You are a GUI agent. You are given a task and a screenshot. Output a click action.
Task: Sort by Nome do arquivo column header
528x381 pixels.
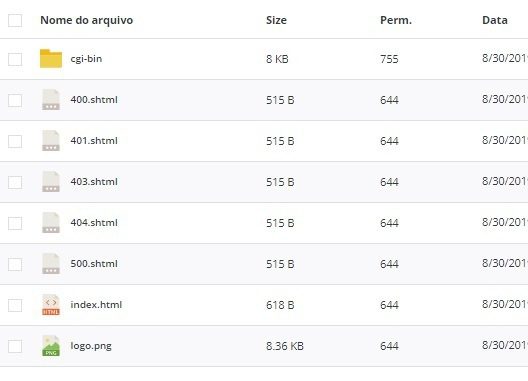point(87,20)
